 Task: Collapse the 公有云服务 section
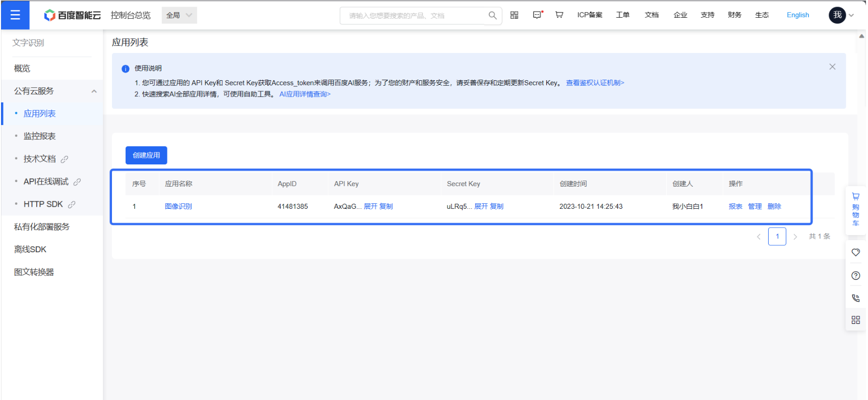(94, 91)
